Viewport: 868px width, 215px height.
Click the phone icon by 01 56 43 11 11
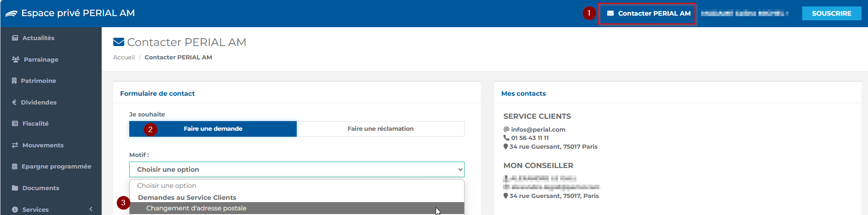[x=506, y=138]
